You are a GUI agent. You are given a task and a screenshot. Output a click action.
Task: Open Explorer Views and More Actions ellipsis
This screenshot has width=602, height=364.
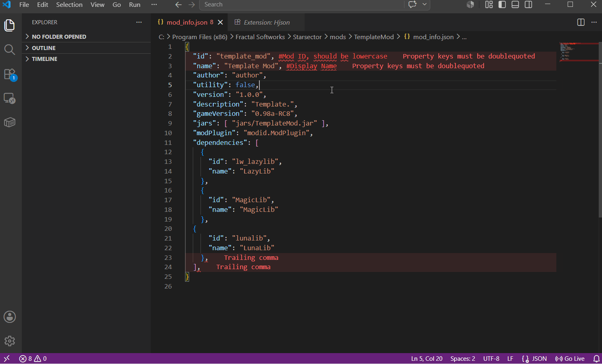[139, 22]
